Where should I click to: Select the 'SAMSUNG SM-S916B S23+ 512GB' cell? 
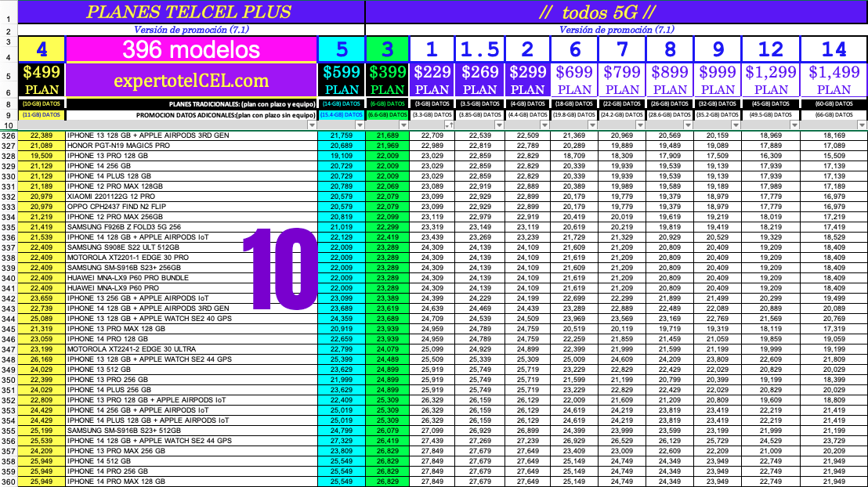click(191, 431)
